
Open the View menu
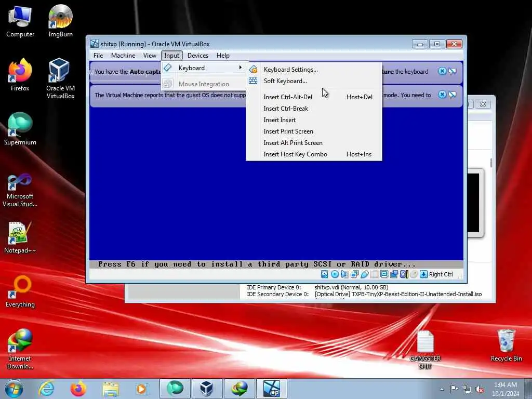150,55
